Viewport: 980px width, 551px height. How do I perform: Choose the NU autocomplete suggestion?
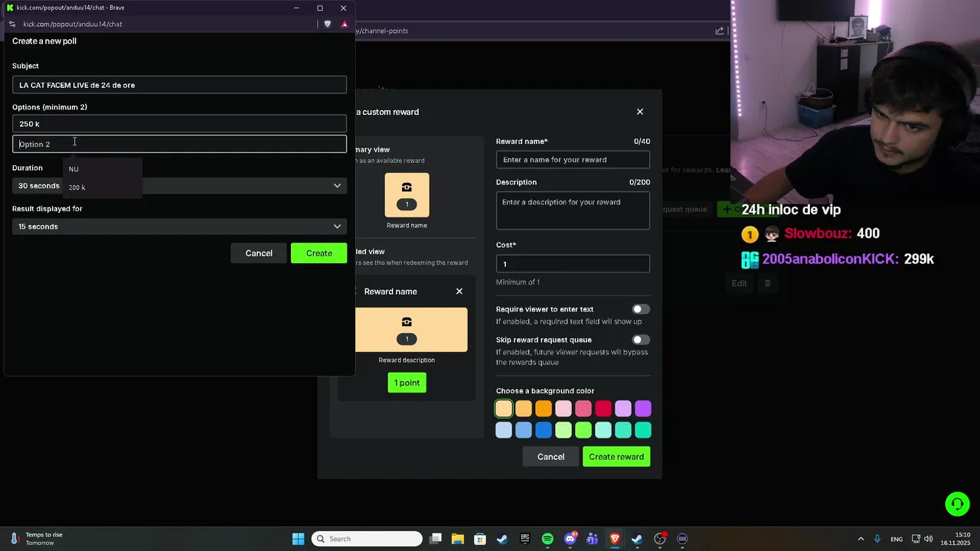click(103, 169)
